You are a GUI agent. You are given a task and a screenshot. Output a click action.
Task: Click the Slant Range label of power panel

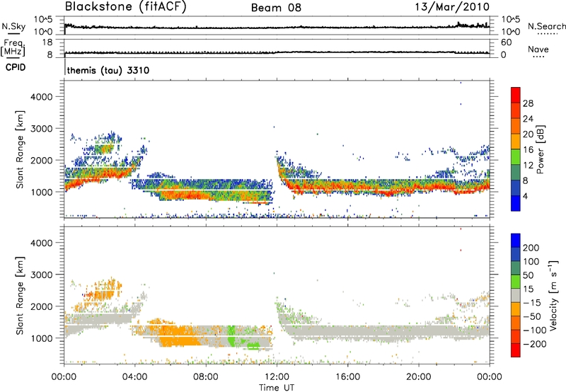click(20, 149)
